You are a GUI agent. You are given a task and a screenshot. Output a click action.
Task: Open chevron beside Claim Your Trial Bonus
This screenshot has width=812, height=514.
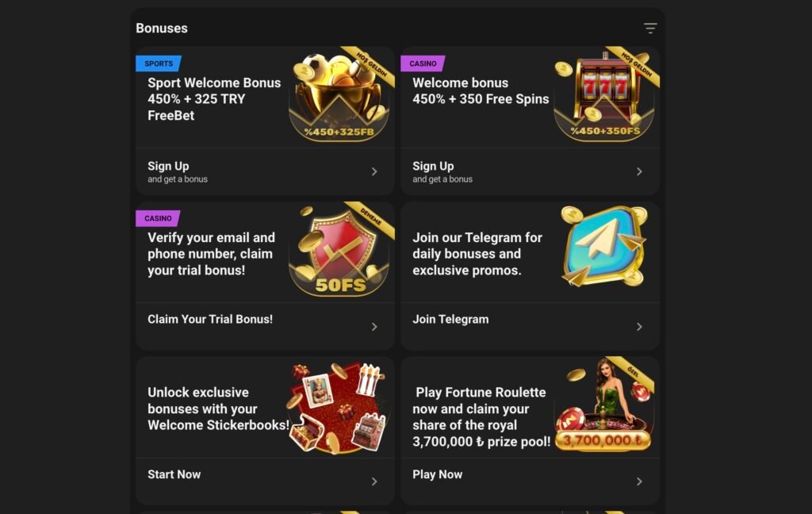click(374, 327)
